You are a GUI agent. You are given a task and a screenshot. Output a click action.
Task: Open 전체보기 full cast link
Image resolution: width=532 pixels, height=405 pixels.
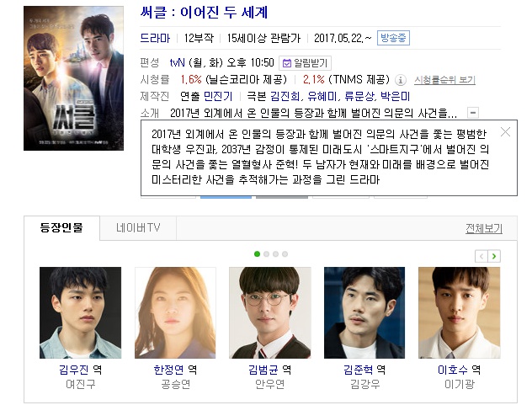(484, 228)
